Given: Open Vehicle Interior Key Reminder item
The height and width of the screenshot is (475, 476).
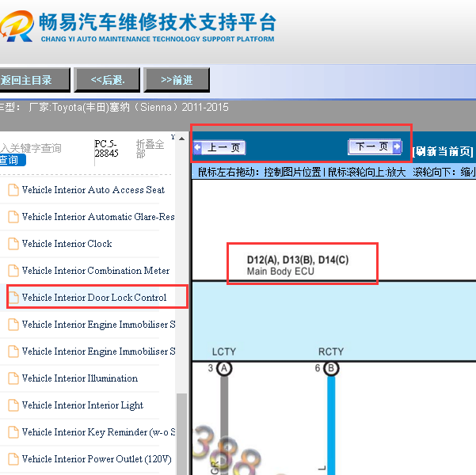Looking at the screenshot, I should [x=98, y=432].
